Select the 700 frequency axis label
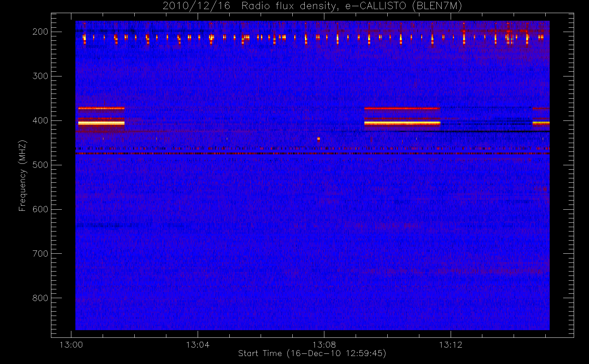The height and width of the screenshot is (364, 589). (40, 254)
